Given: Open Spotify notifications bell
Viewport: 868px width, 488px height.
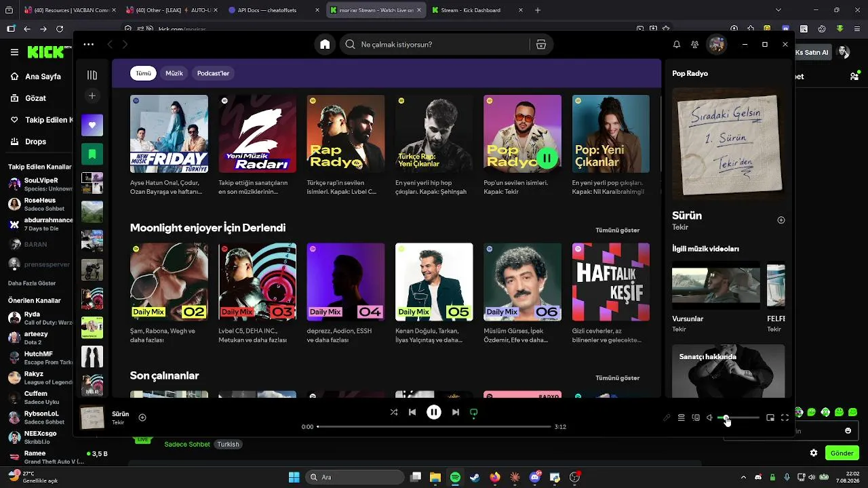Looking at the screenshot, I should [676, 45].
